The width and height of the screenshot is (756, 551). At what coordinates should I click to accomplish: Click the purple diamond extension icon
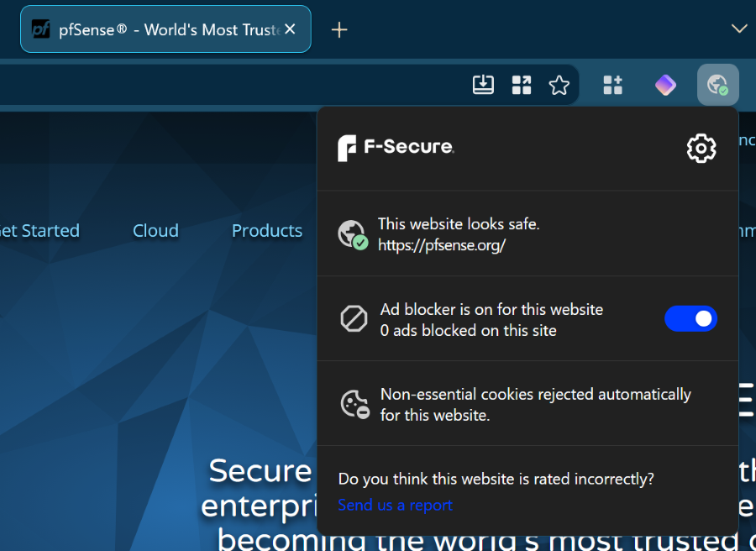[665, 85]
